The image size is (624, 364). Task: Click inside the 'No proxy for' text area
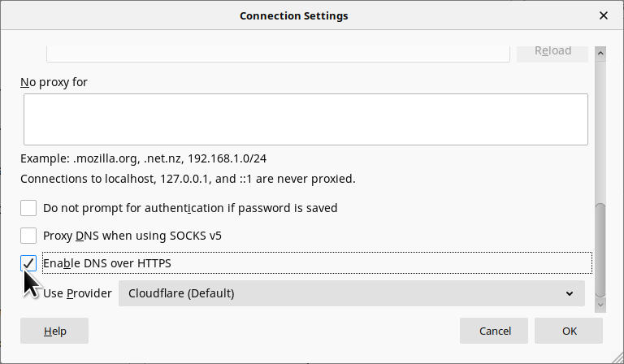click(305, 119)
